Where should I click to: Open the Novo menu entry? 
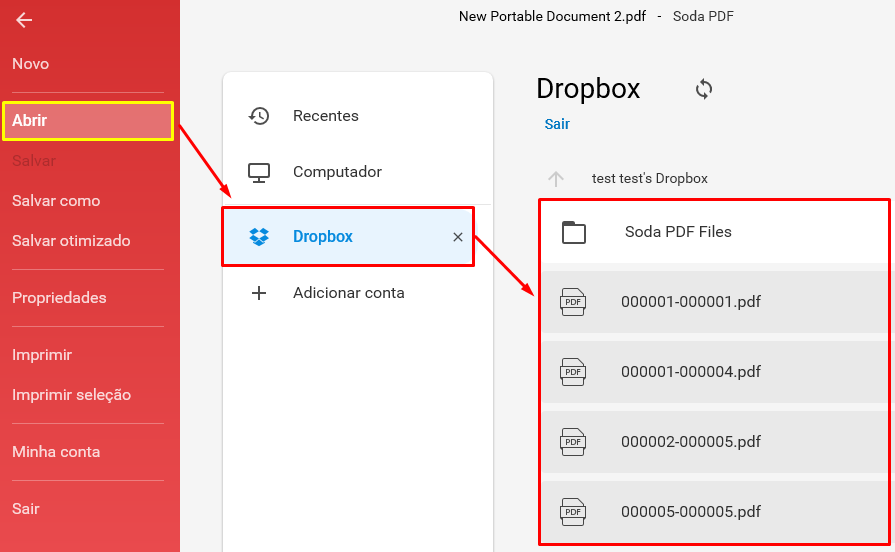30,63
